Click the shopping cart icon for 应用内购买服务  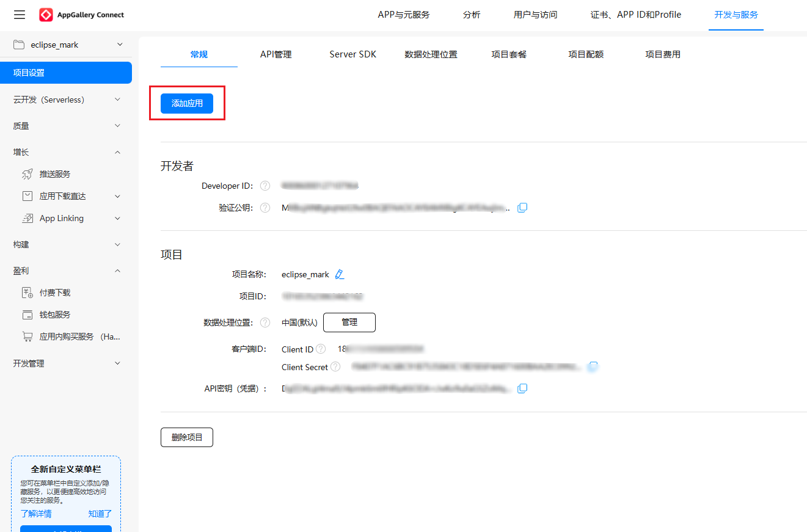tap(27, 337)
